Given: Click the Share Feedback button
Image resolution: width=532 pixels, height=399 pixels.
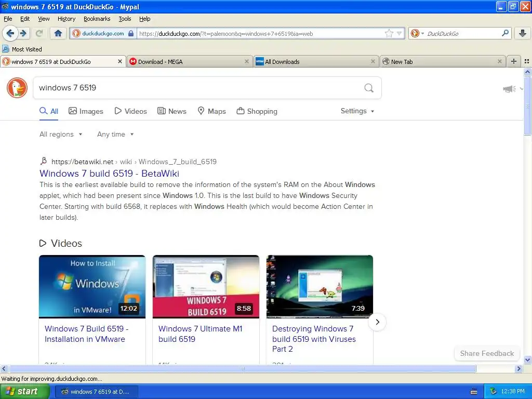Looking at the screenshot, I should 487,353.
